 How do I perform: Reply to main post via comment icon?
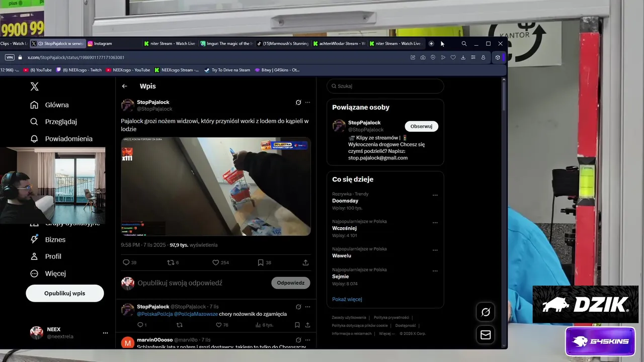point(126,262)
